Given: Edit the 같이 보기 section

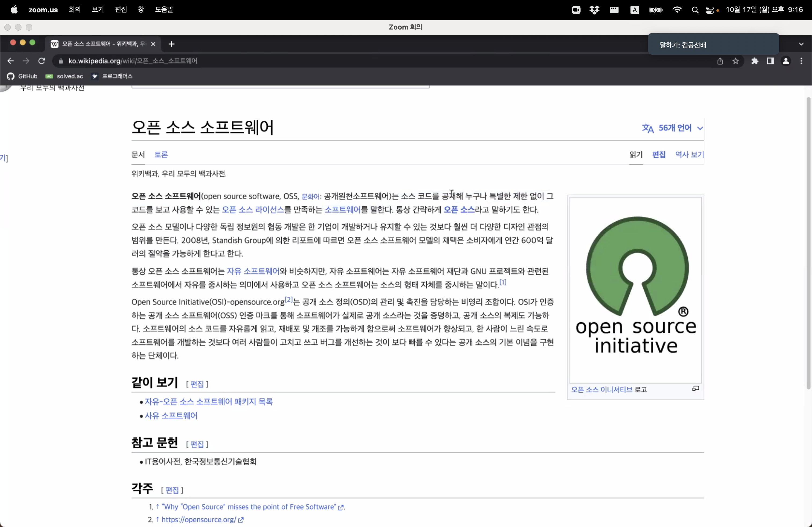Looking at the screenshot, I should point(197,384).
